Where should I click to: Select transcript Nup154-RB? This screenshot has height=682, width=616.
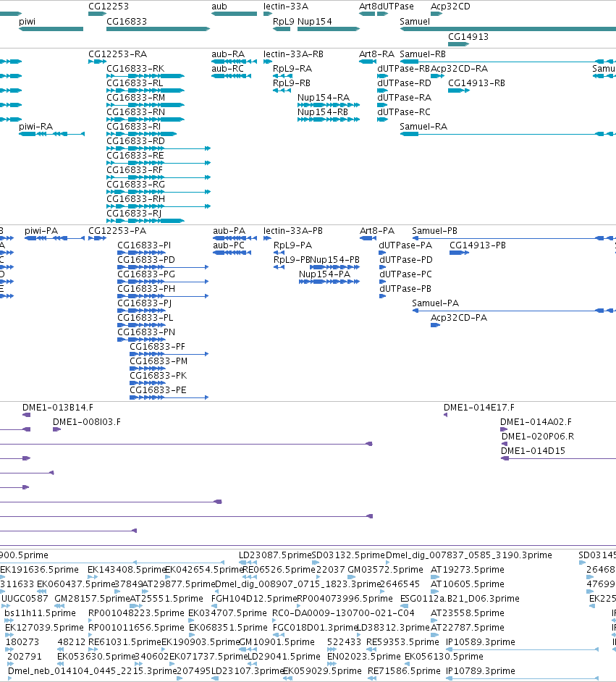click(x=323, y=112)
